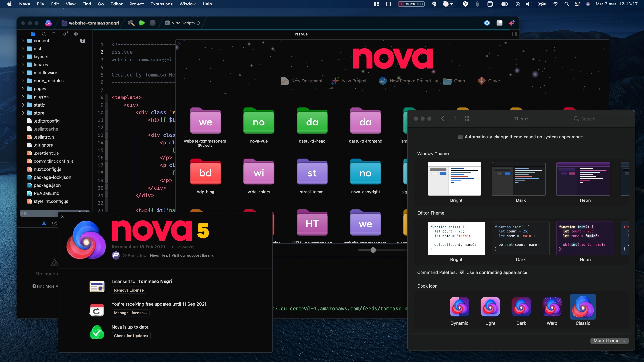Expand the node_modules folder
The width and height of the screenshot is (644, 362).
23,81
